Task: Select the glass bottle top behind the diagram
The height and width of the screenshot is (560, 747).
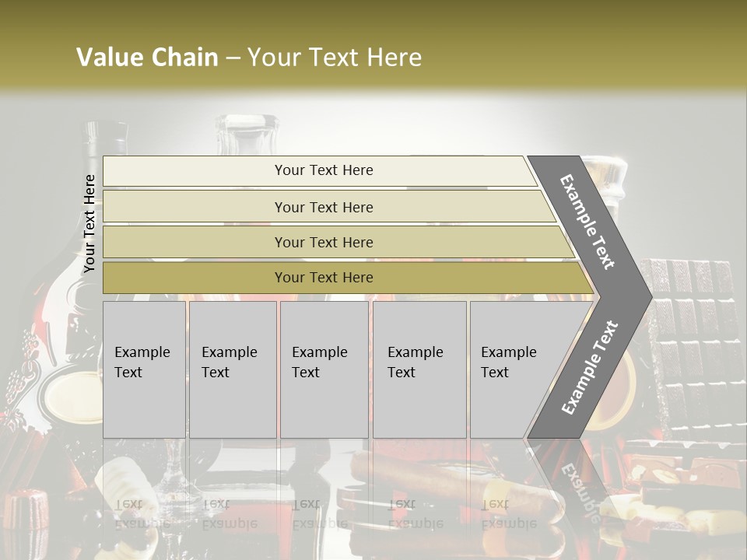Action: pos(247,135)
